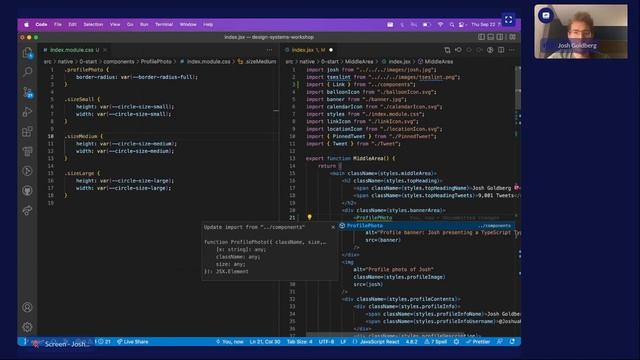Open index.jsx breadcrumb in right editor
Screen dimensions: 640x360
pyautogui.click(x=399, y=62)
